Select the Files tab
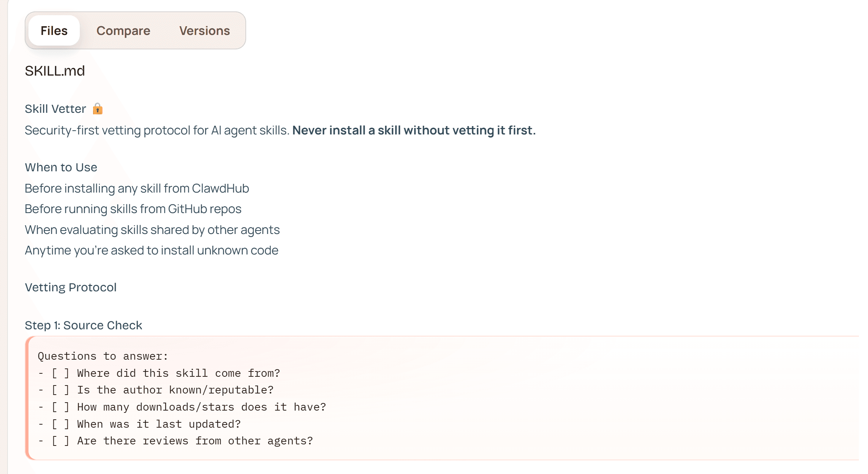 54,31
